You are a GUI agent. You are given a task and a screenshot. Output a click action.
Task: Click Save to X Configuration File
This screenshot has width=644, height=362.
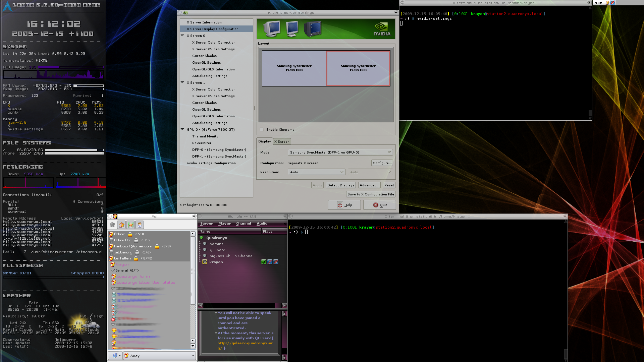(370, 194)
